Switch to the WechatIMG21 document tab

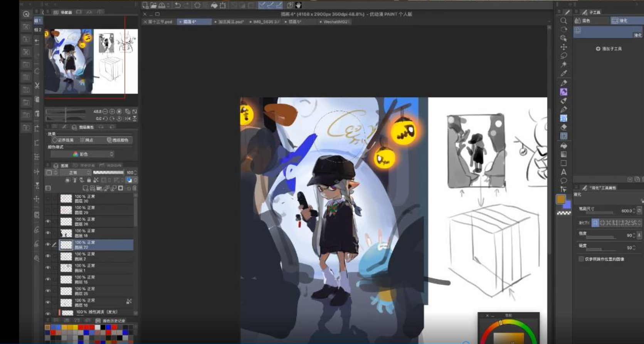[335, 22]
